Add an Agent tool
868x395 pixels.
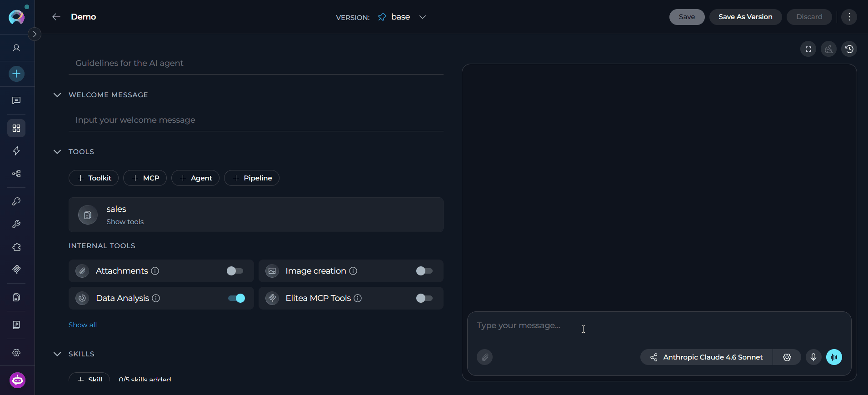[195, 178]
